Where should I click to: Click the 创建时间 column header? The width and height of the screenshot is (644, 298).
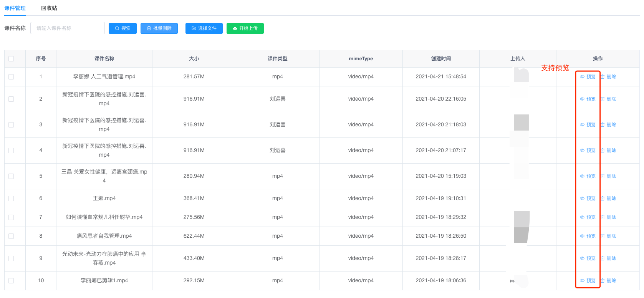pyautogui.click(x=441, y=59)
